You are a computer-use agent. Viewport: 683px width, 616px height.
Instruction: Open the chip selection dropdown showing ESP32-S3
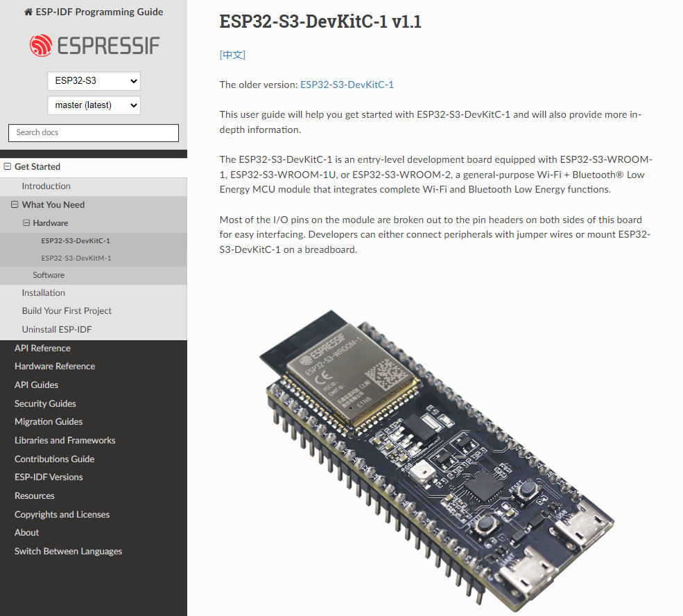[93, 80]
